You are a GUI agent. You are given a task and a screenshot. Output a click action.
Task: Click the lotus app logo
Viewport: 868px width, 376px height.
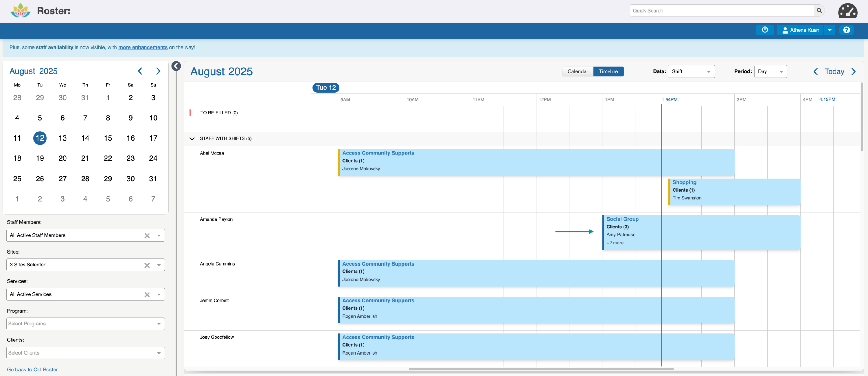point(21,10)
